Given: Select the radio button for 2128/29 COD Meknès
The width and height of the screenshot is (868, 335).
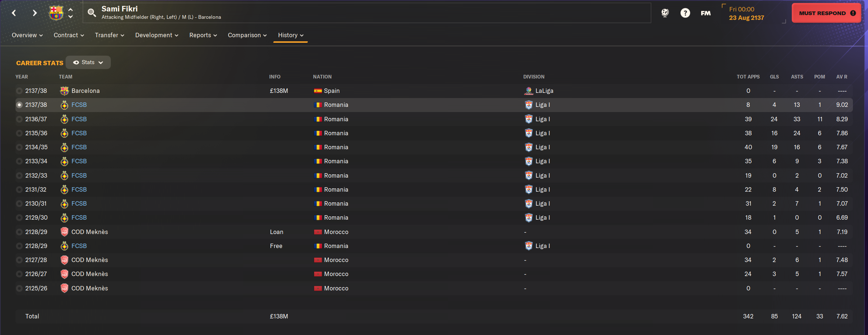Looking at the screenshot, I should (19, 232).
